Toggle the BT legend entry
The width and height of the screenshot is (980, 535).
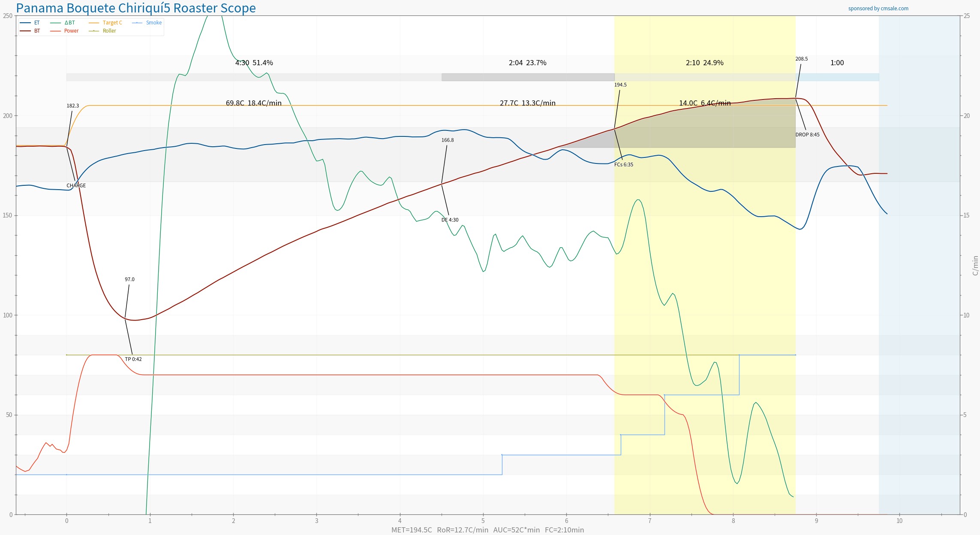pyautogui.click(x=37, y=31)
